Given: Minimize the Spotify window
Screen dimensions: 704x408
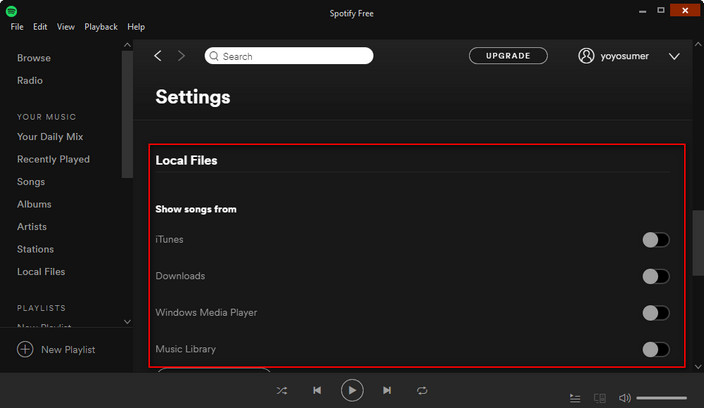Looking at the screenshot, I should coord(642,11).
